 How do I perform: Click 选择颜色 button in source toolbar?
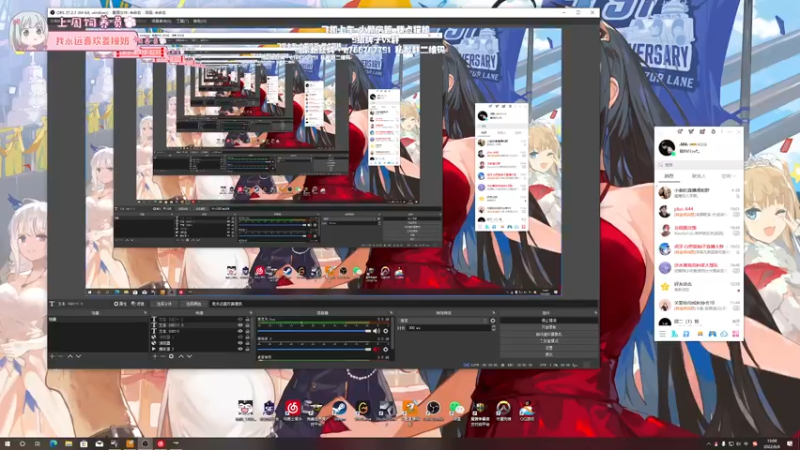tap(193, 304)
